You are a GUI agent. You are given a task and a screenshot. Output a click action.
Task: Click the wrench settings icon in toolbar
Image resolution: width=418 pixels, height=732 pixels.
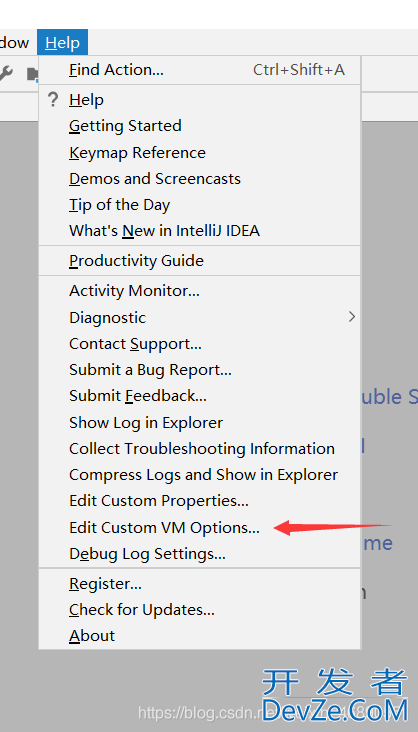point(6,73)
